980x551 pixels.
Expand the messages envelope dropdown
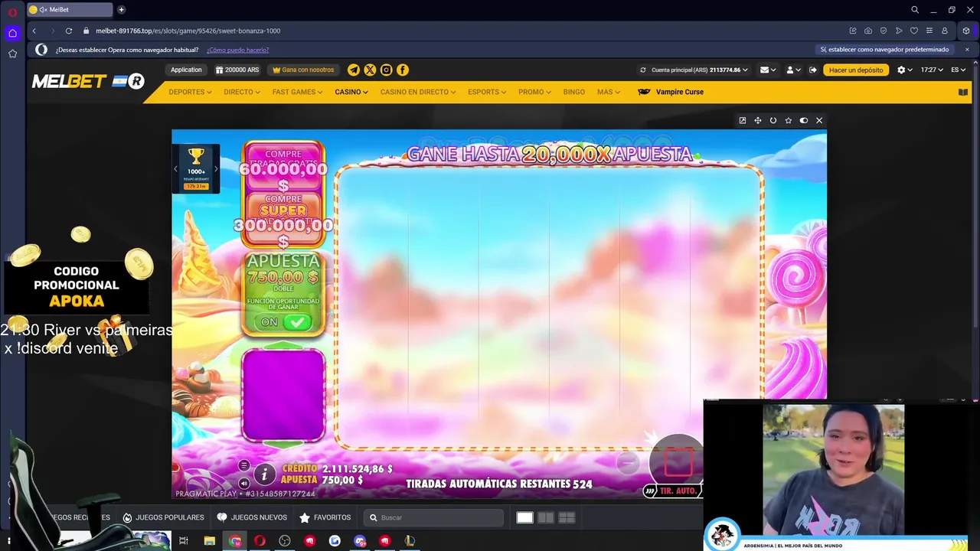[x=768, y=70]
